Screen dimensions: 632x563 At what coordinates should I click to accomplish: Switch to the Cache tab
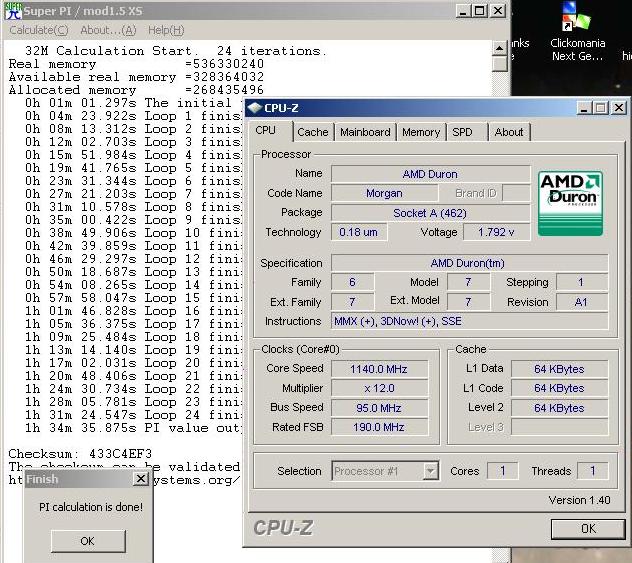[313, 132]
